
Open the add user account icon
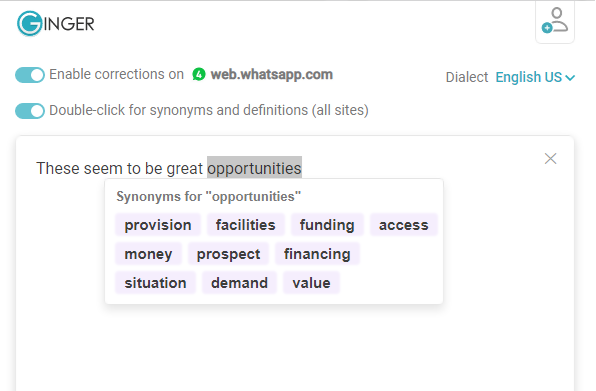[x=555, y=21]
